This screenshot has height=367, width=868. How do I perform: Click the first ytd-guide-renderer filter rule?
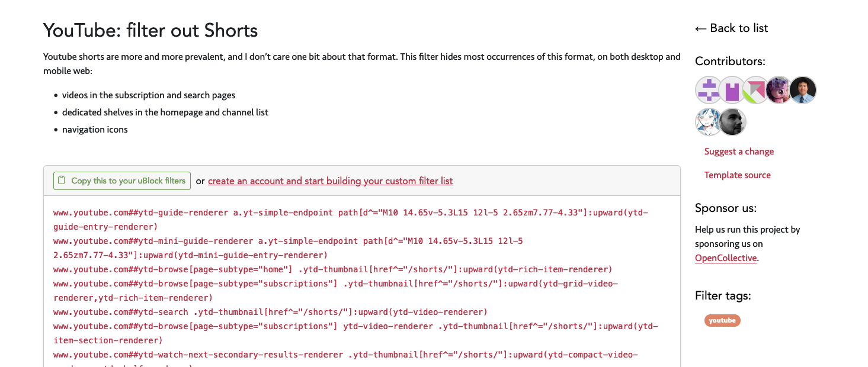coord(351,220)
